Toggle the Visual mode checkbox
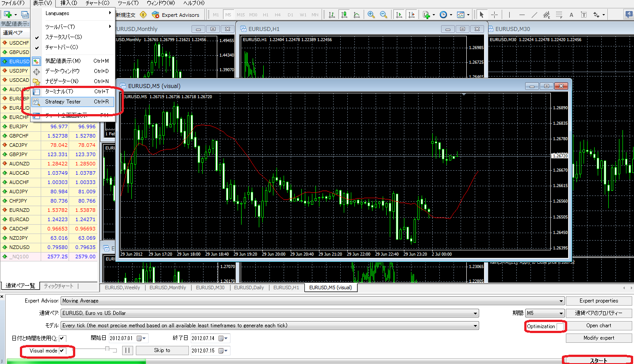The width and height of the screenshot is (634, 364). [x=63, y=351]
